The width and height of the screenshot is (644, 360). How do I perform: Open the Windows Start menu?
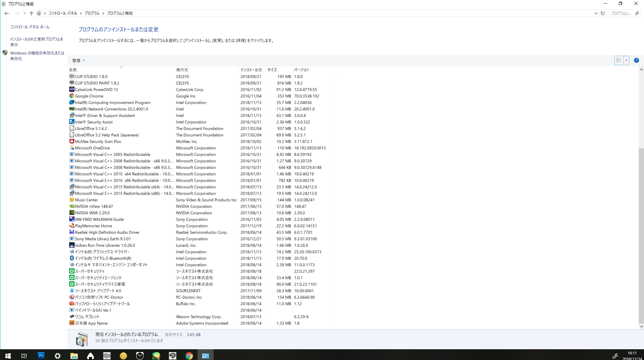click(x=8, y=355)
